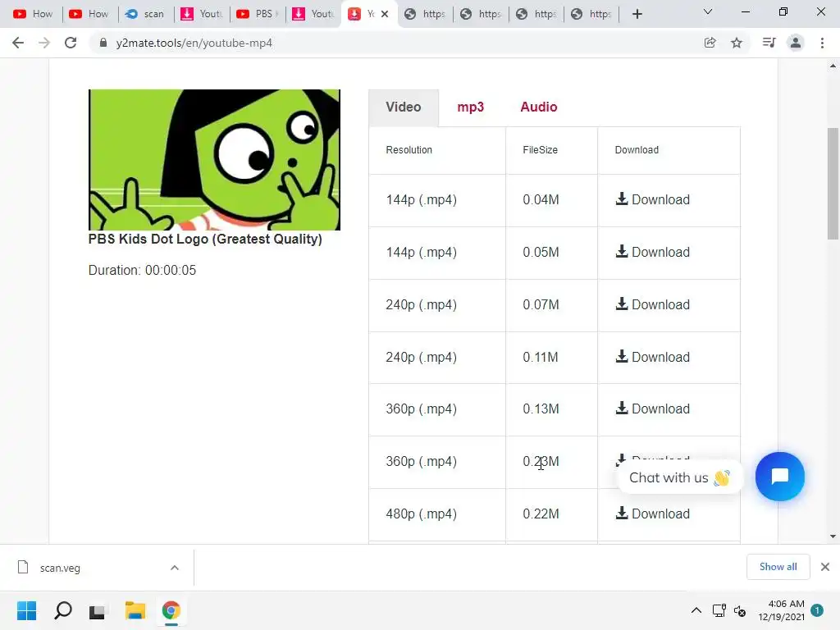
Task: Reload the y2mate page
Action: pos(71,43)
